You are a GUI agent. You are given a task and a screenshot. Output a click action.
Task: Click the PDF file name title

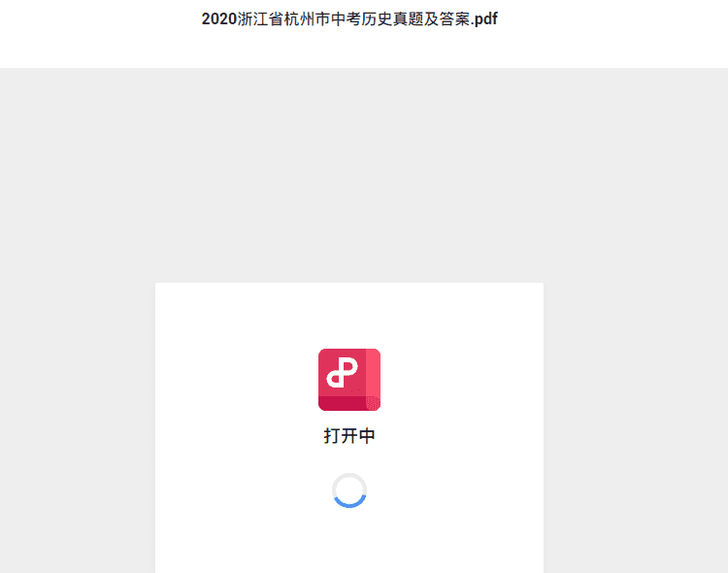point(349,19)
